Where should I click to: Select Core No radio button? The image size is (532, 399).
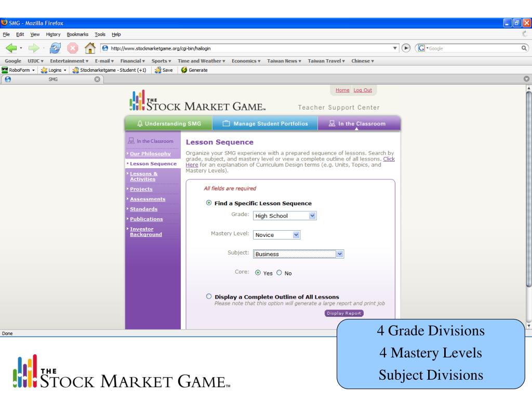[x=279, y=272]
